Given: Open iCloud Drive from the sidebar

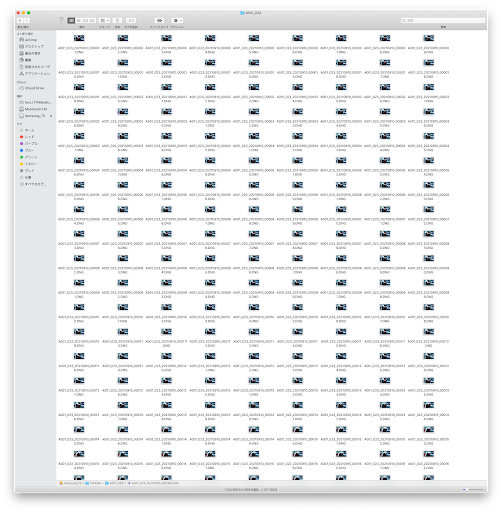Looking at the screenshot, I should pos(32,88).
